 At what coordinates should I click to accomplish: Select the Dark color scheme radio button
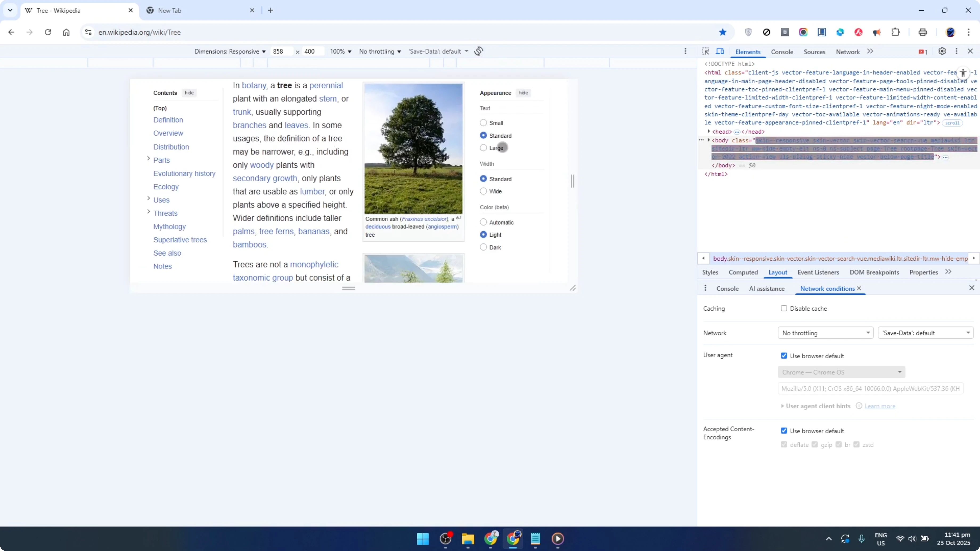[483, 247]
